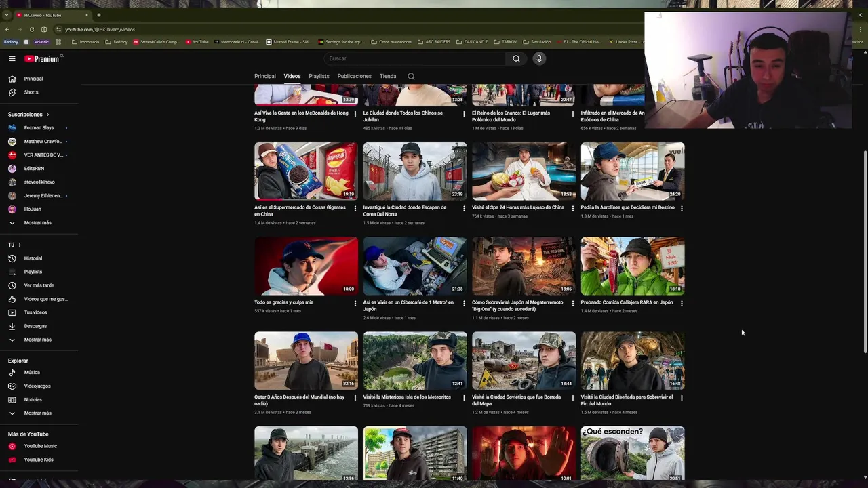
Task: Open browser three-dot menu
Action: (860, 29)
